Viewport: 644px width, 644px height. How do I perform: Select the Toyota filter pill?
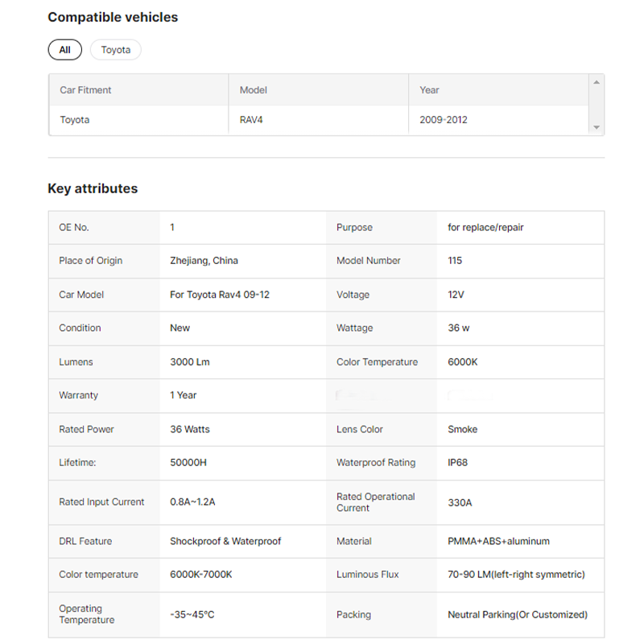tap(116, 50)
